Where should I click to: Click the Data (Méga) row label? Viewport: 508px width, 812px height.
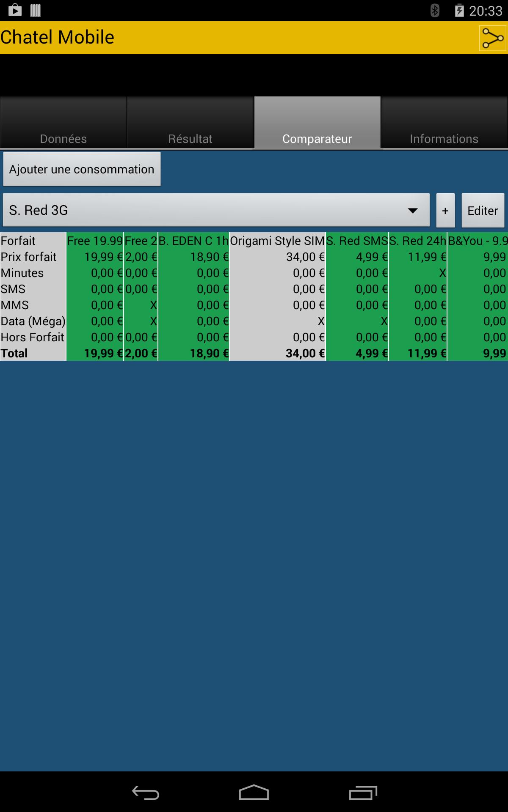point(33,321)
